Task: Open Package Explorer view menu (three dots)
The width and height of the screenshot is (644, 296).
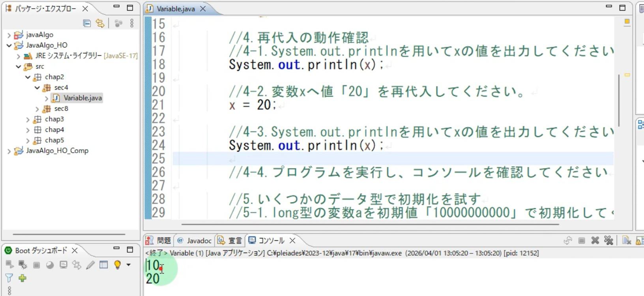Action: click(x=132, y=23)
